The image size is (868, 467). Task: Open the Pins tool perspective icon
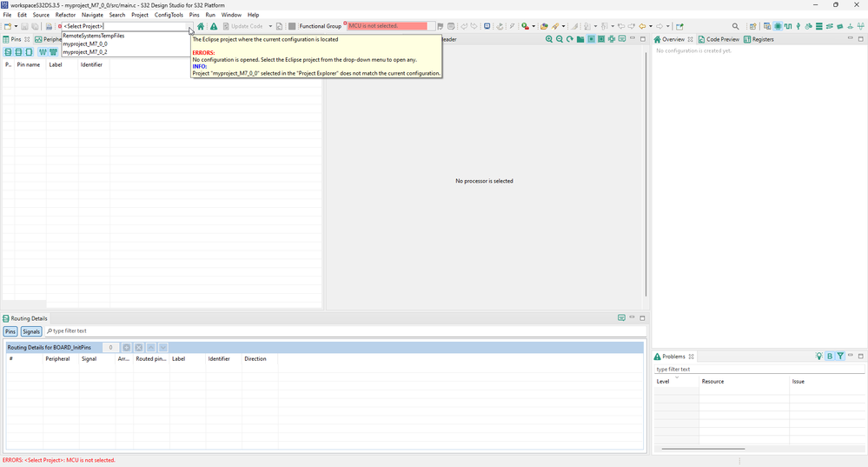[778, 26]
